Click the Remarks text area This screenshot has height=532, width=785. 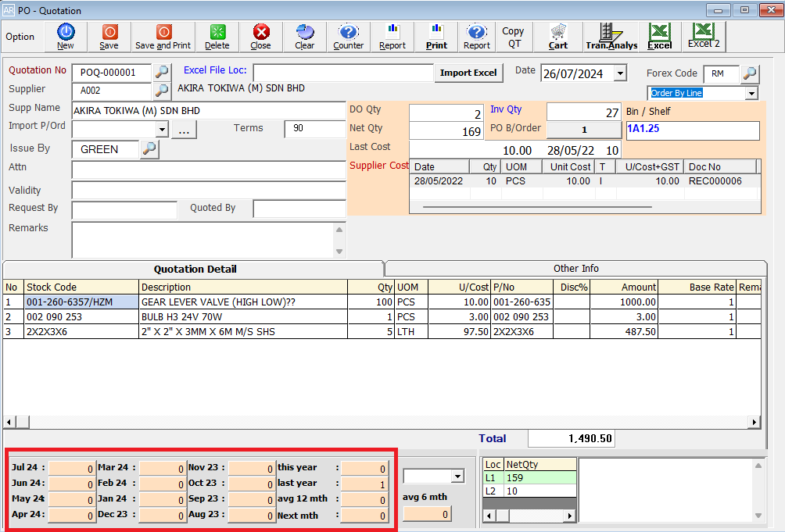[203, 240]
